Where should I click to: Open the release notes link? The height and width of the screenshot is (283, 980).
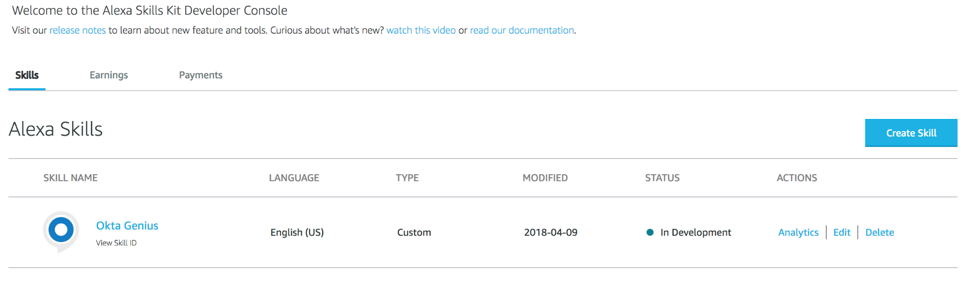pos(77,30)
